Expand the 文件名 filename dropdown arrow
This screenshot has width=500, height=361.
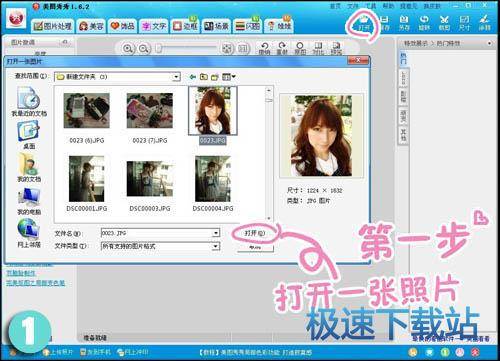[x=216, y=233]
